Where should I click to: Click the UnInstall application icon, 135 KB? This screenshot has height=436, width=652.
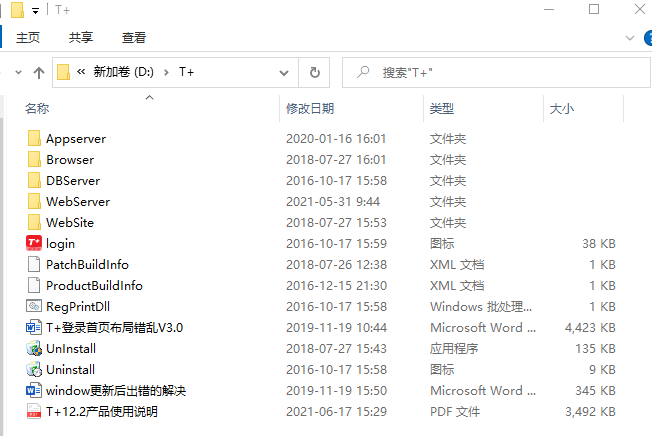click(34, 348)
